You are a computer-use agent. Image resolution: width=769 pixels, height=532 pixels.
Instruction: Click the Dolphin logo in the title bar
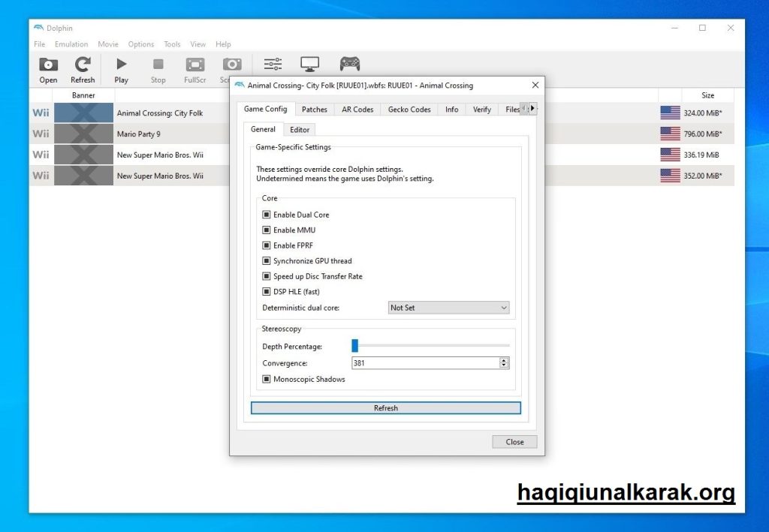[38, 28]
